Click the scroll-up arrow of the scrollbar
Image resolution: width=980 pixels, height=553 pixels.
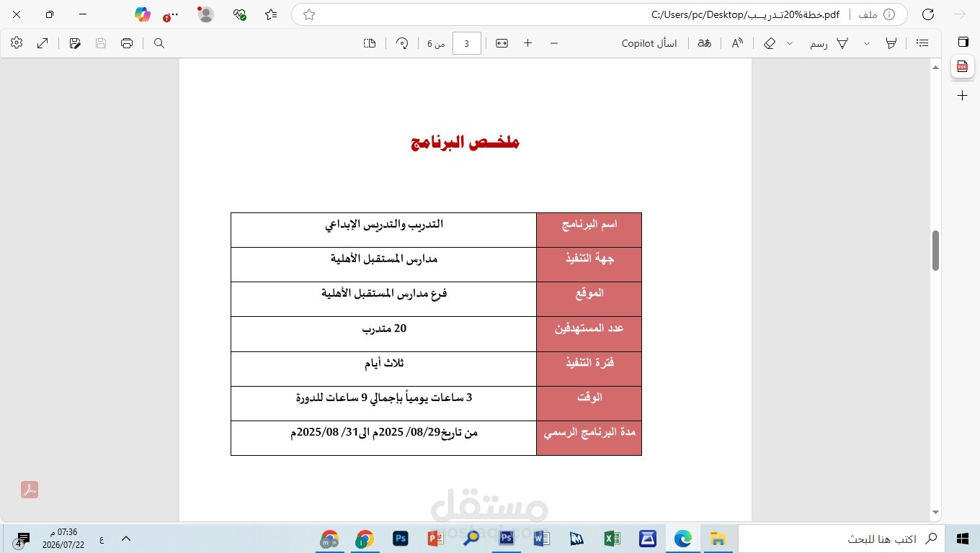pos(935,68)
